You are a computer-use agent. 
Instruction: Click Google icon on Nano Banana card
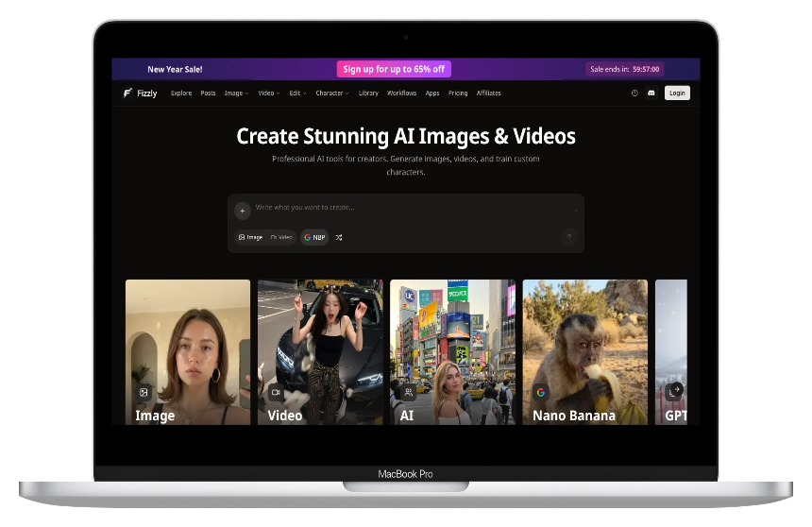coord(541,392)
